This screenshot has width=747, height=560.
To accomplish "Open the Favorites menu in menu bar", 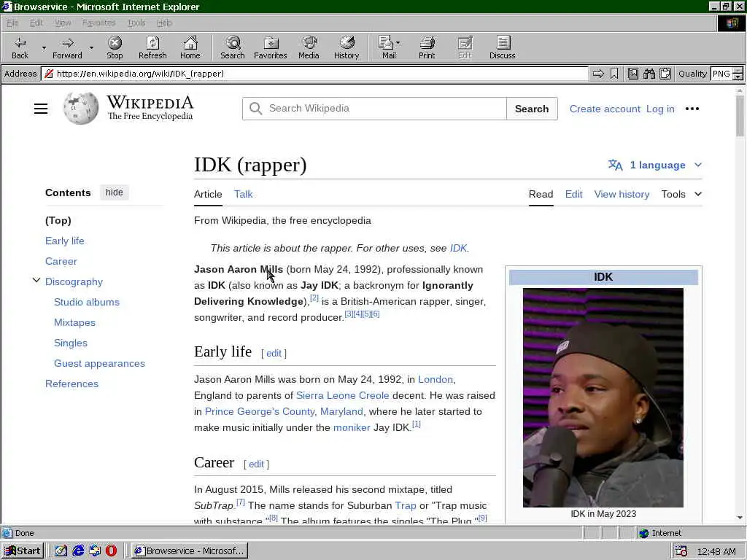I will (x=98, y=23).
